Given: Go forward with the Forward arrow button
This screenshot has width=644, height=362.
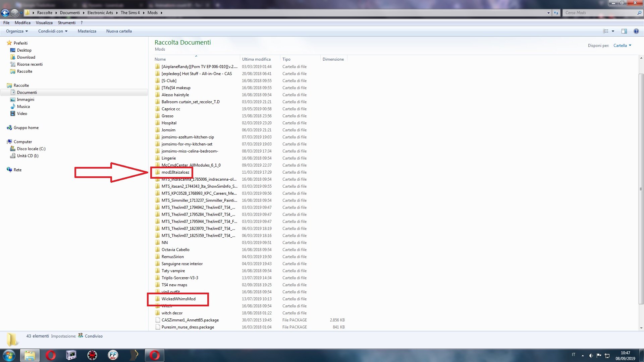Looking at the screenshot, I should coord(14,13).
